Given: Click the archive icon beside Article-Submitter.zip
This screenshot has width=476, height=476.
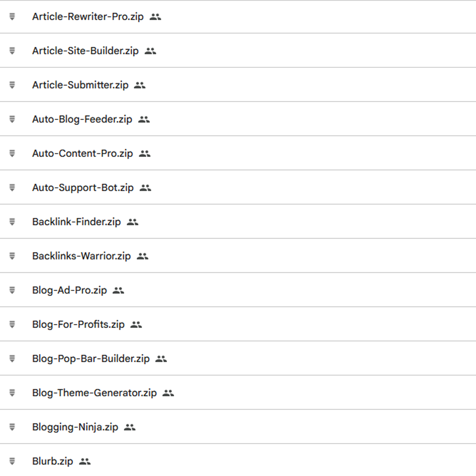Looking at the screenshot, I should tap(12, 85).
